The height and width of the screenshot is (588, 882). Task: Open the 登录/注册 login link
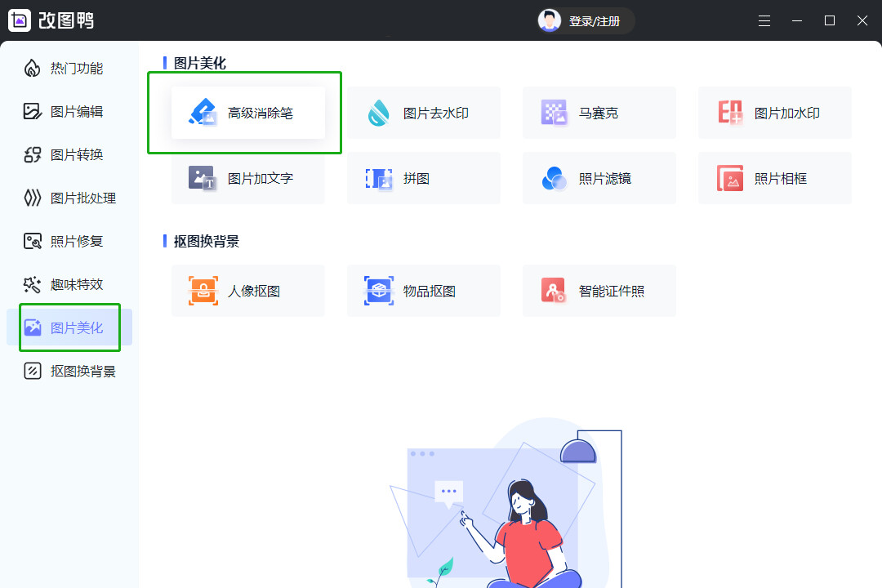pyautogui.click(x=594, y=21)
